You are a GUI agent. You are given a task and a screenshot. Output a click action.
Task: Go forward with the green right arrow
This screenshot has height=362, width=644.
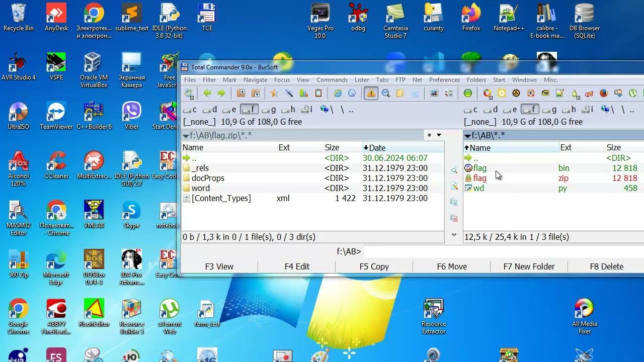click(221, 93)
